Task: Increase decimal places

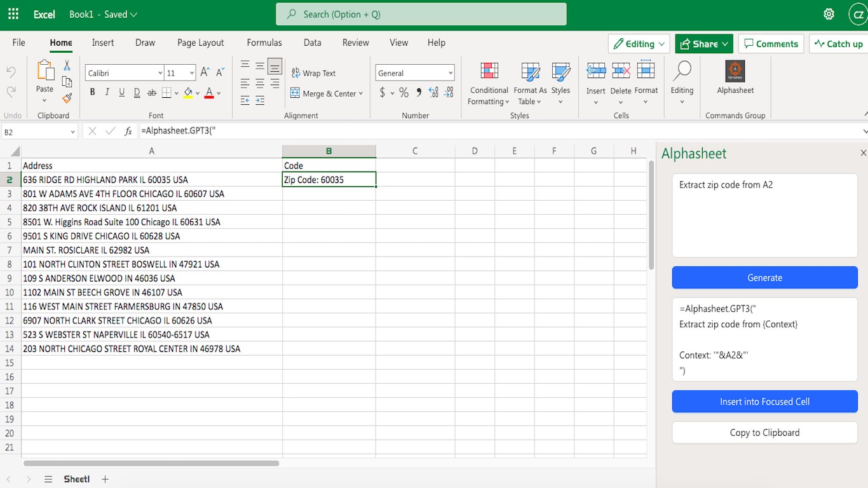Action: coord(434,93)
